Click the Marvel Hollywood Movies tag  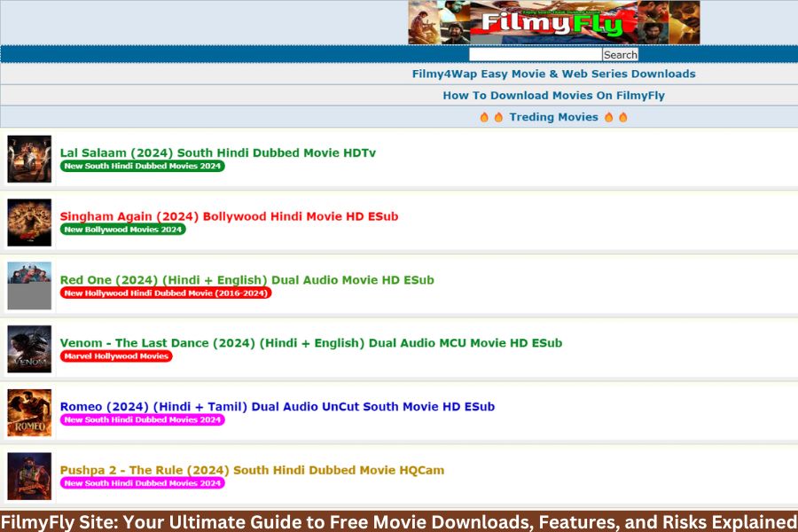pos(116,356)
